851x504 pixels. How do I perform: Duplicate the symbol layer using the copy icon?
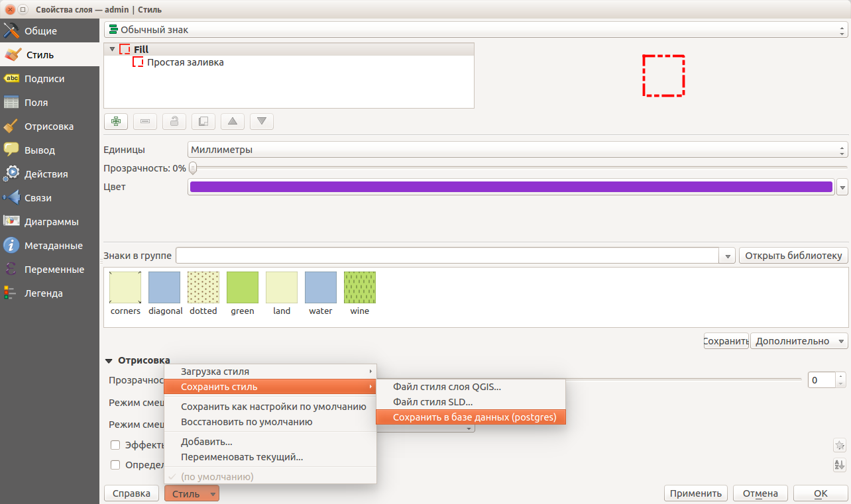tap(203, 121)
